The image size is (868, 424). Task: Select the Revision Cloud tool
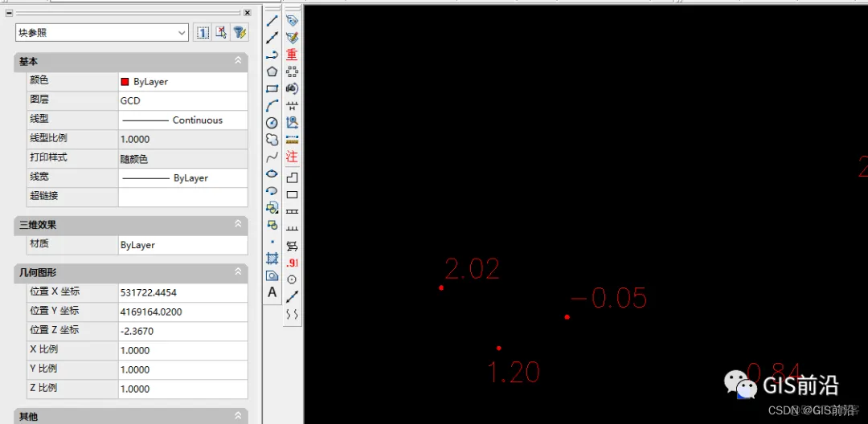pyautogui.click(x=272, y=140)
